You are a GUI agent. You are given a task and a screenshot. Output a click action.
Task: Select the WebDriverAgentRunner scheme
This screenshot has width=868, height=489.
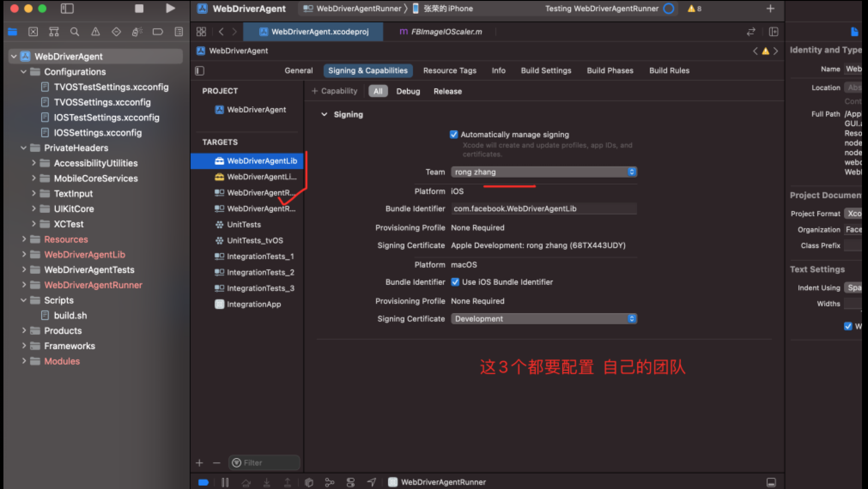pos(352,9)
